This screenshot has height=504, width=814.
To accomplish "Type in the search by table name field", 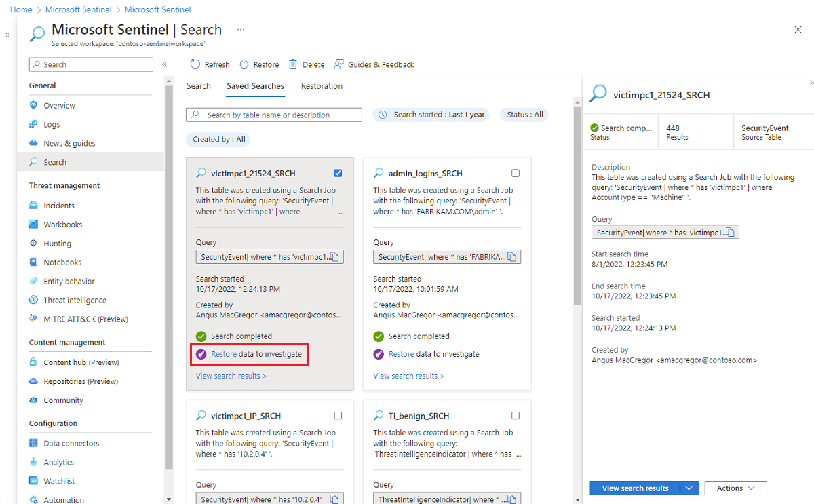I will point(273,114).
